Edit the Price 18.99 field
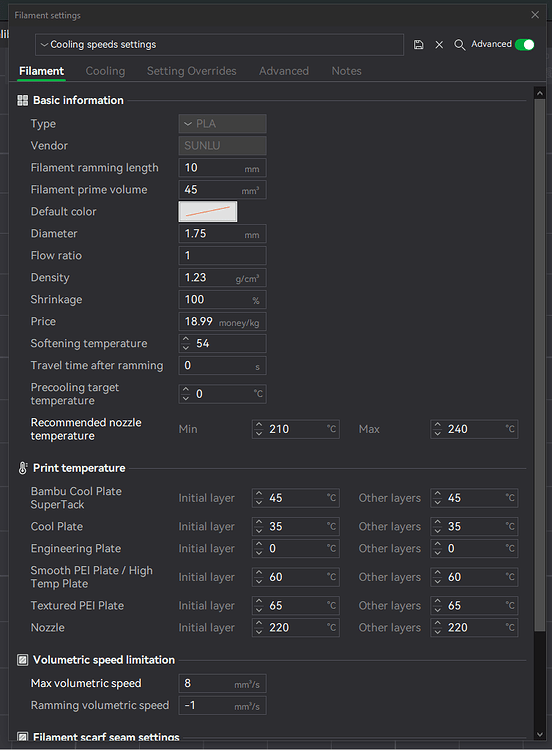This screenshot has height=750, width=552. 222,322
